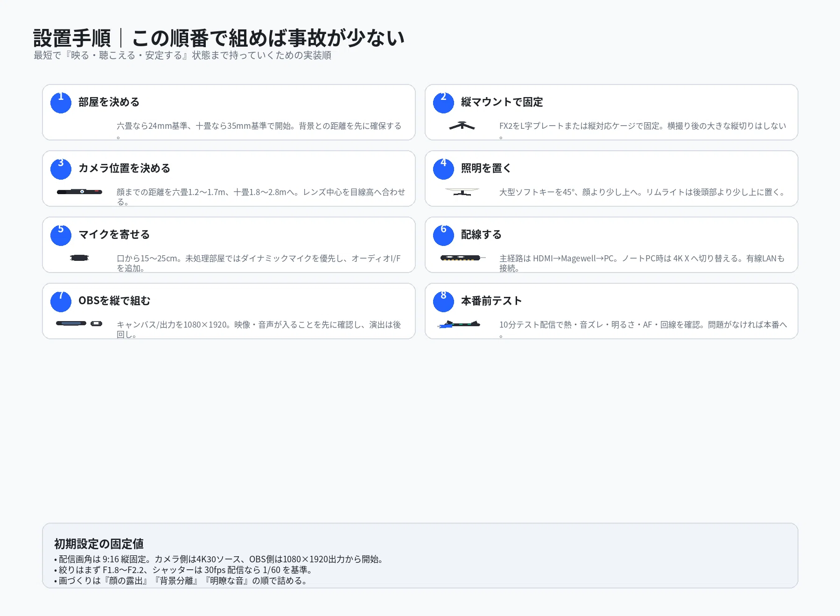Click the microphone icon in マイクを寄せる card
The height and width of the screenshot is (616, 840).
(x=79, y=258)
